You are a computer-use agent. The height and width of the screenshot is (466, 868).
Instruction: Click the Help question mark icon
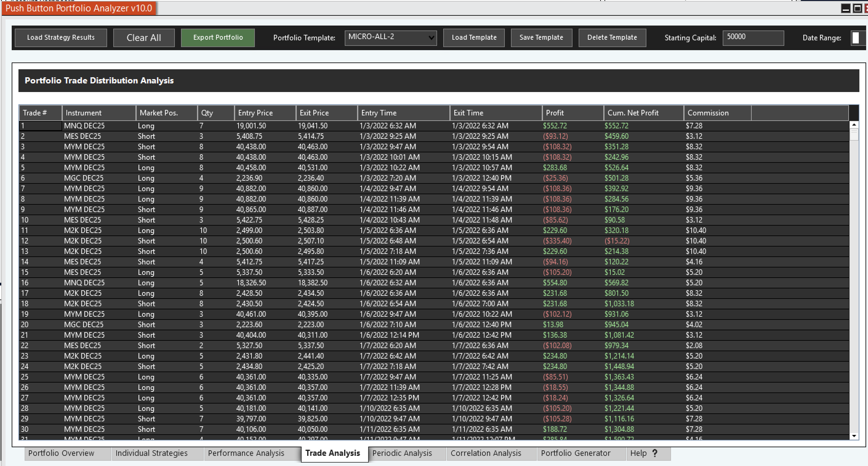655,453
